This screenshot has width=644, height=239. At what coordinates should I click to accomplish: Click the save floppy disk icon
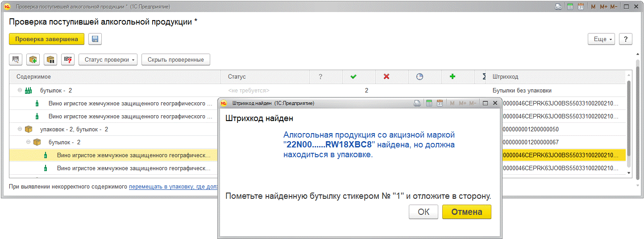95,39
